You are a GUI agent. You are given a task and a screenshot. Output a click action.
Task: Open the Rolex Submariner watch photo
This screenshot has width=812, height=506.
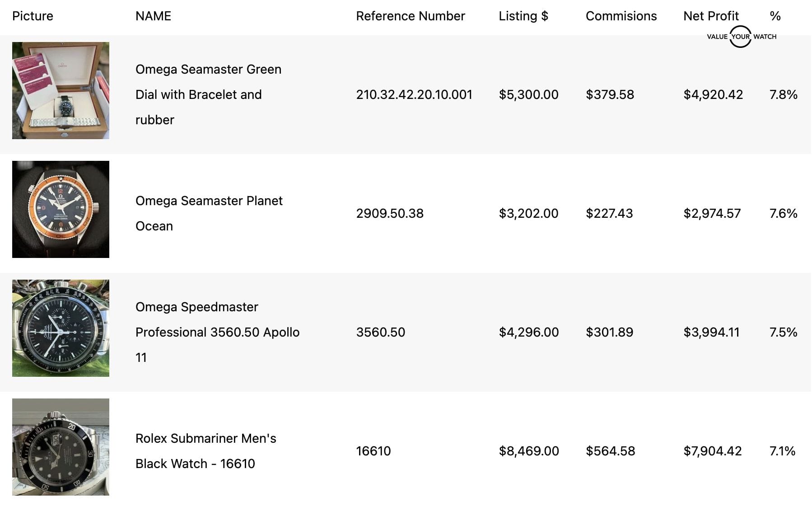coord(61,447)
